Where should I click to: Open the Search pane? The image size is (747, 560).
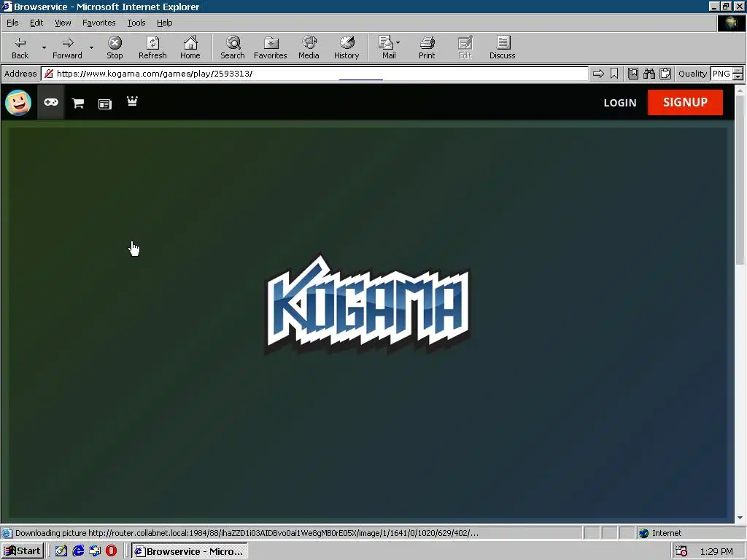tap(233, 48)
